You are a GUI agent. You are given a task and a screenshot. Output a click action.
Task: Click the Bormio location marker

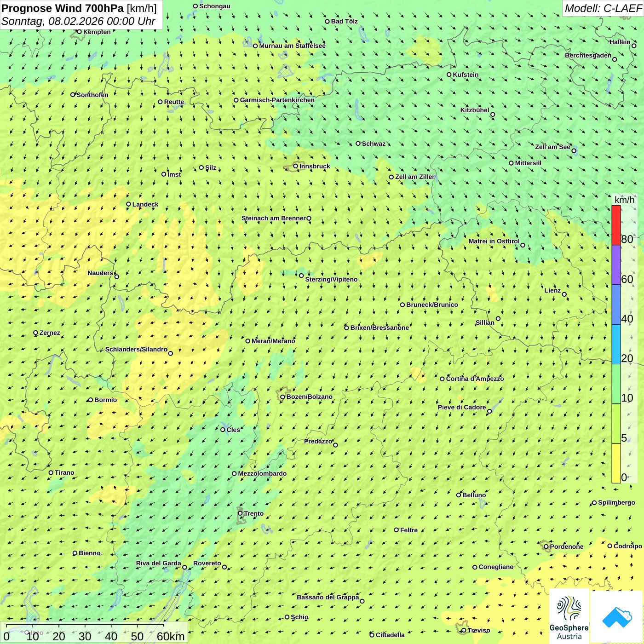pyautogui.click(x=91, y=400)
